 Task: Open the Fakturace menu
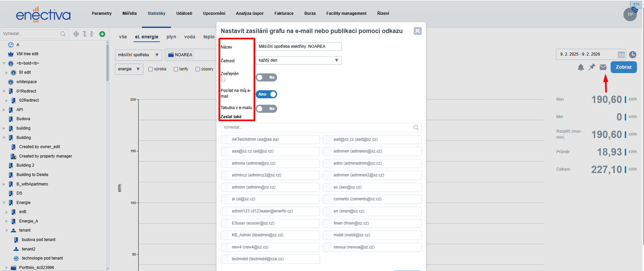coord(284,13)
